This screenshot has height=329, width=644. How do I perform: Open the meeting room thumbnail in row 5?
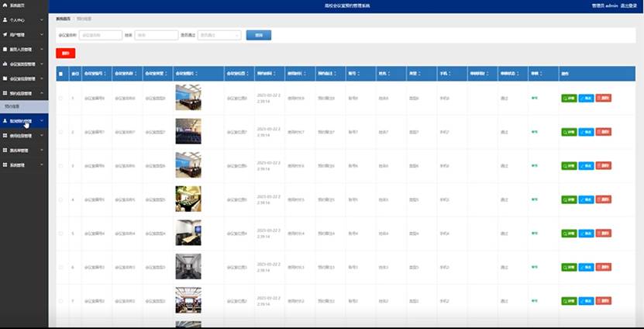188,233
